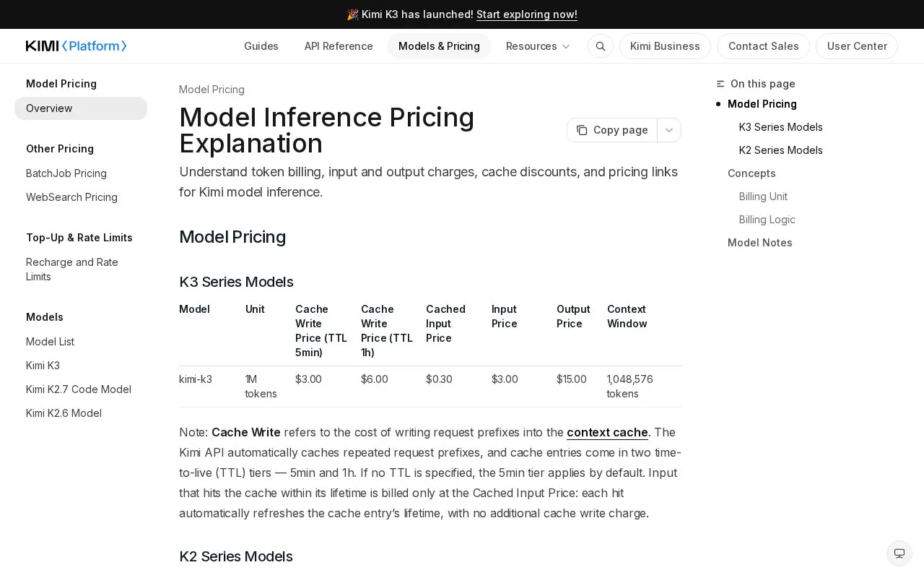This screenshot has width=924, height=578.
Task: Open the chat support widget icon
Action: click(899, 553)
